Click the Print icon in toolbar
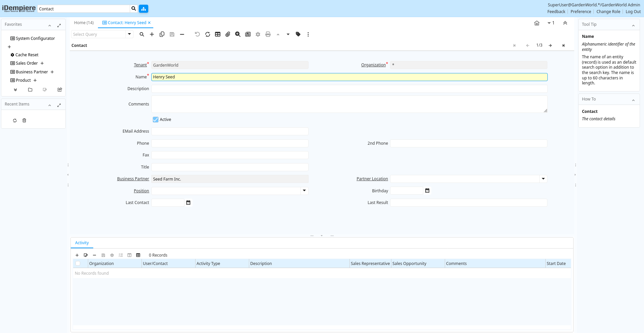 [x=268, y=34]
